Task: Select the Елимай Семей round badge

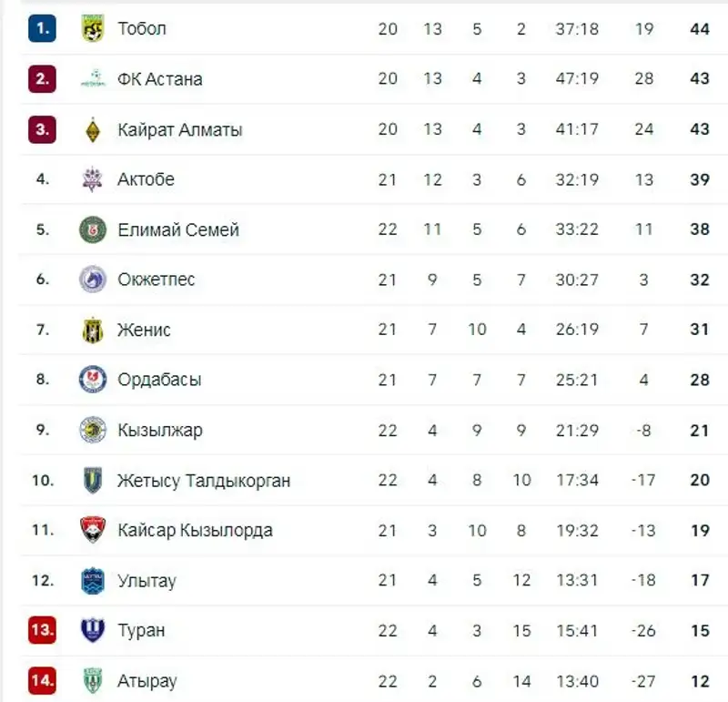Action: point(93,229)
